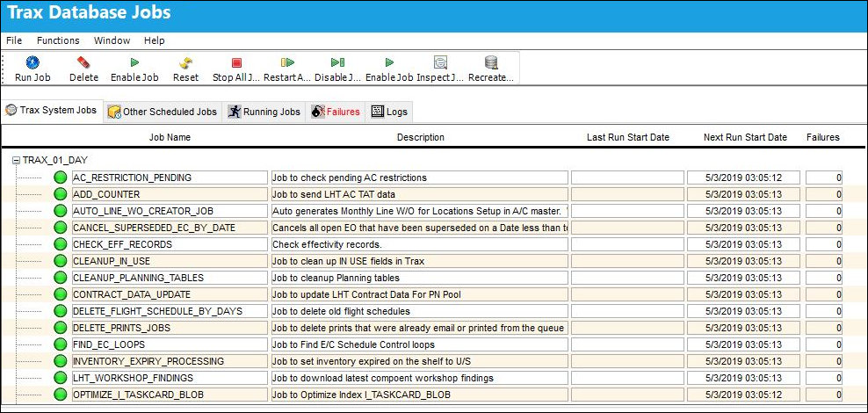Click description 'Job to check pending AC restrictions'

tap(419, 178)
